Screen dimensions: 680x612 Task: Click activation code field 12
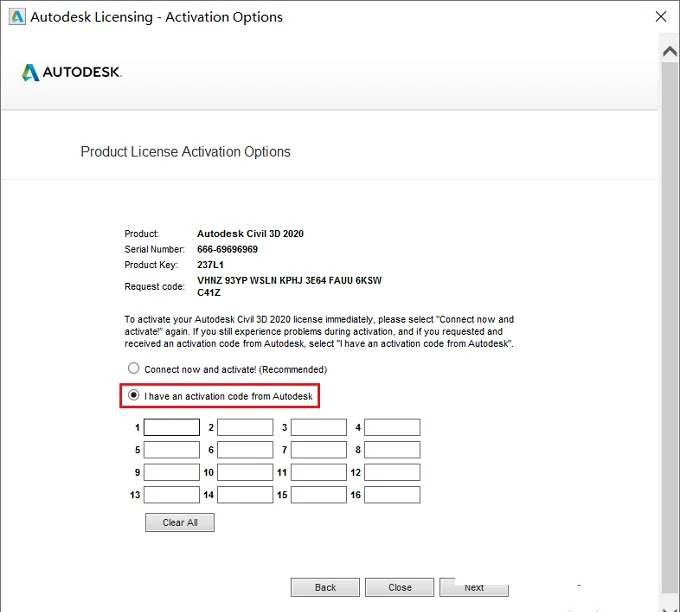(x=392, y=472)
